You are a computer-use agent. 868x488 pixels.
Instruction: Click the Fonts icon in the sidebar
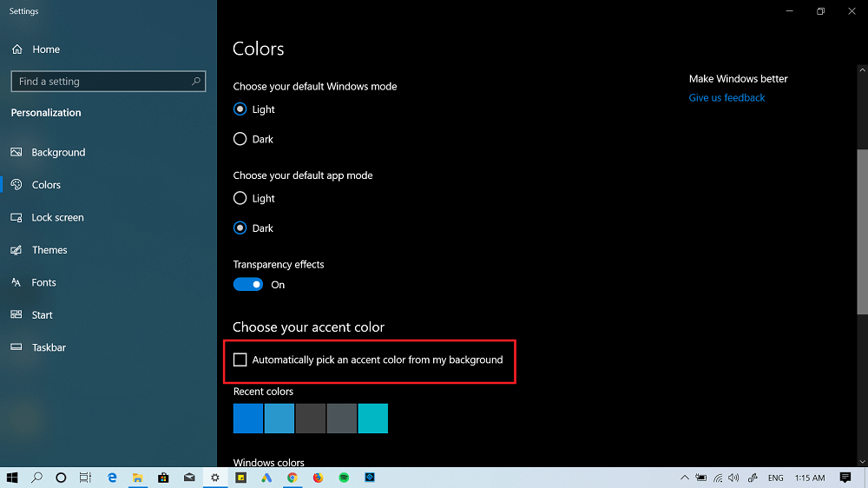coord(16,282)
